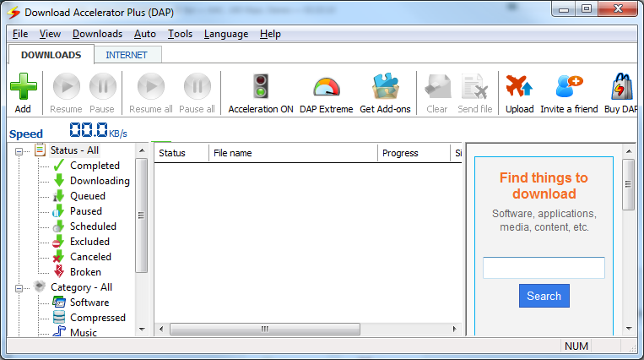Switch to the INTERNET tab
Image resolution: width=644 pixels, height=360 pixels.
tap(127, 55)
